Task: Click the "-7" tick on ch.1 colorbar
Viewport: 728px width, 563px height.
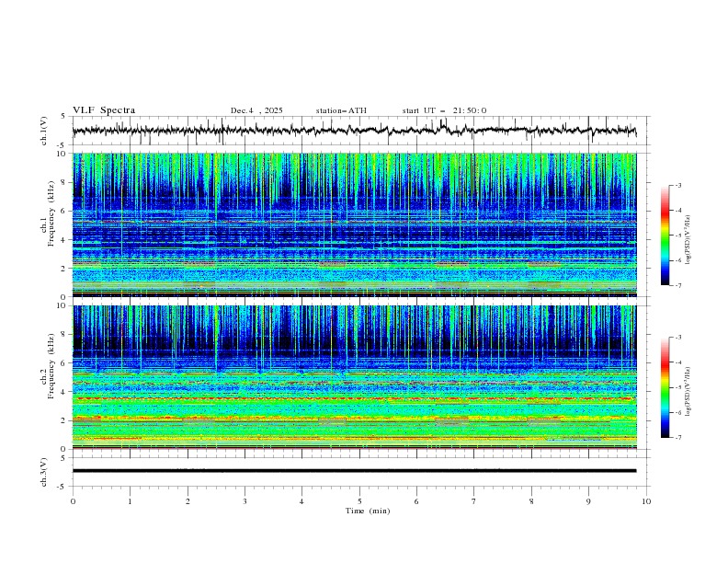Action: (677, 285)
